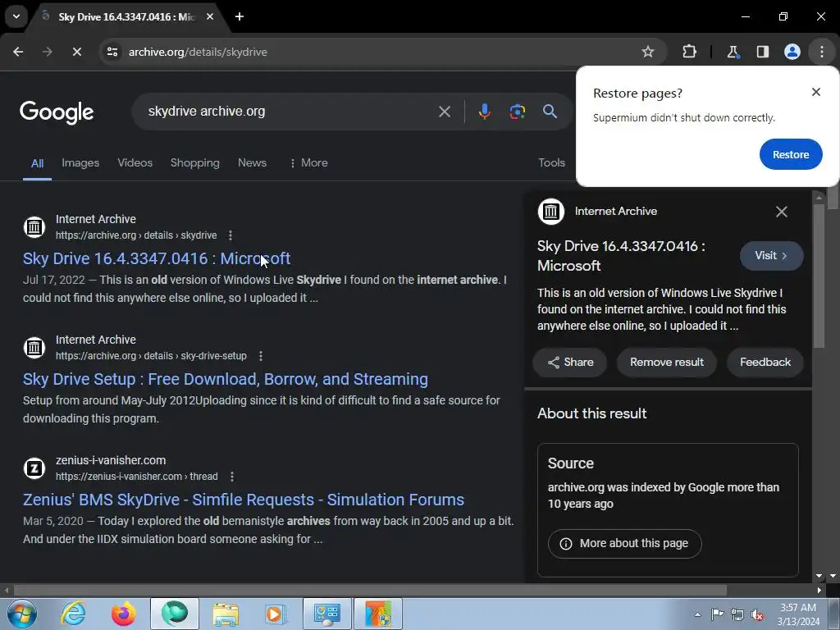Click the zenius-i-vanisher site favicon
The height and width of the screenshot is (630, 840).
point(34,468)
